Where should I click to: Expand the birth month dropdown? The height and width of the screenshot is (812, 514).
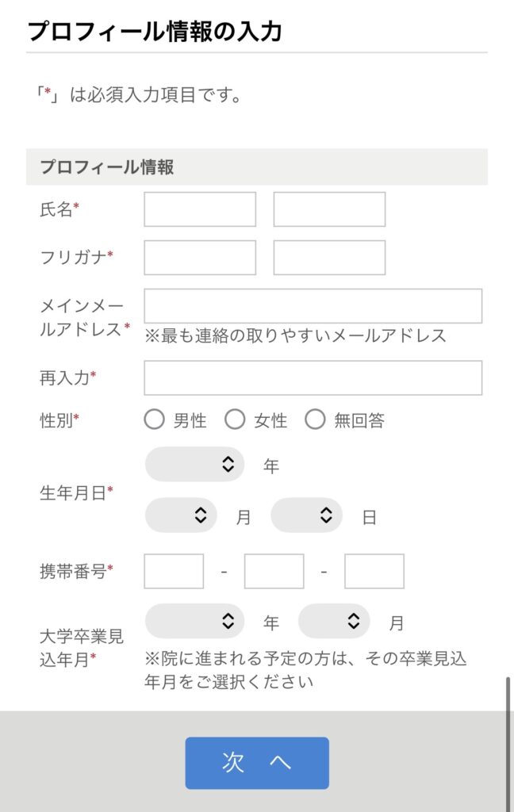pos(181,515)
